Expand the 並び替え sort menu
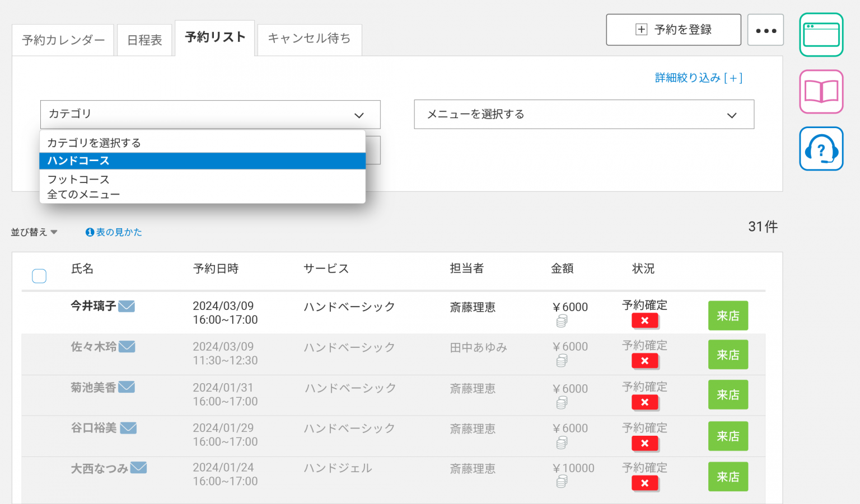The height and width of the screenshot is (504, 860). coord(34,232)
